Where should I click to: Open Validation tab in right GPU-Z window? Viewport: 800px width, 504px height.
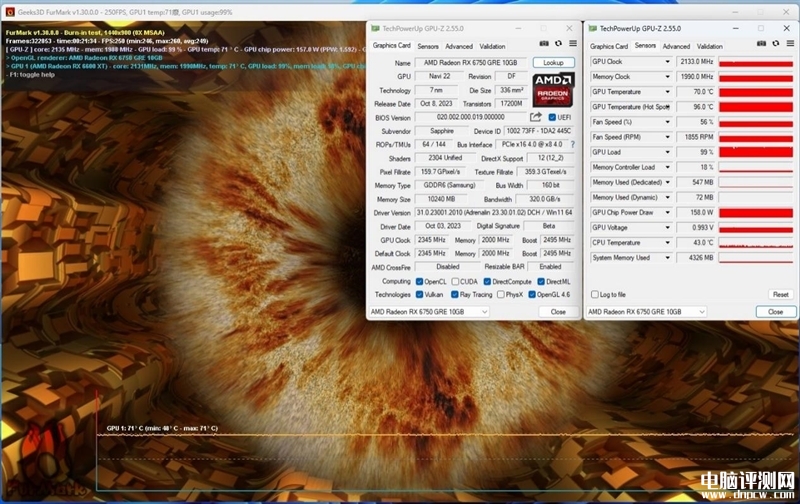709,46
